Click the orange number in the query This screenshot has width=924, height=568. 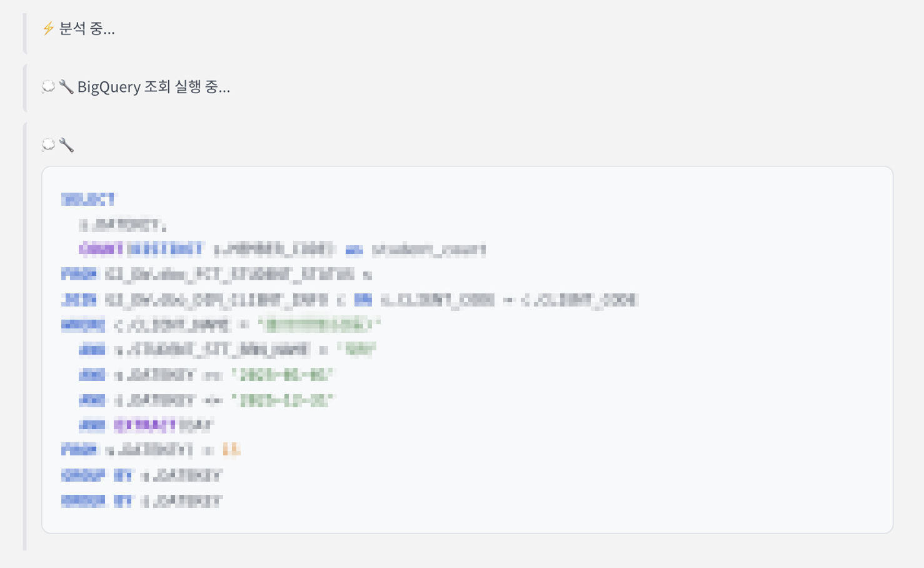[231, 450]
